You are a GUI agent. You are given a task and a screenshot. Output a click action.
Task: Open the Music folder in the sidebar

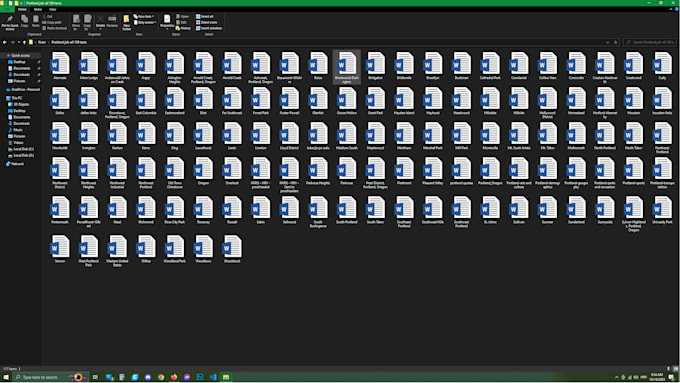[x=16, y=130]
